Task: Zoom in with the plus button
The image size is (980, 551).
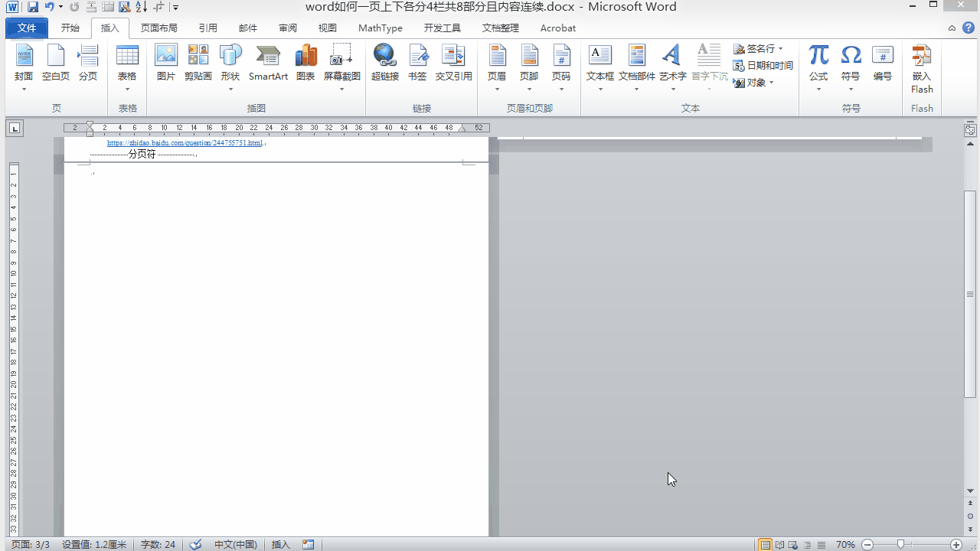Action: [x=956, y=545]
